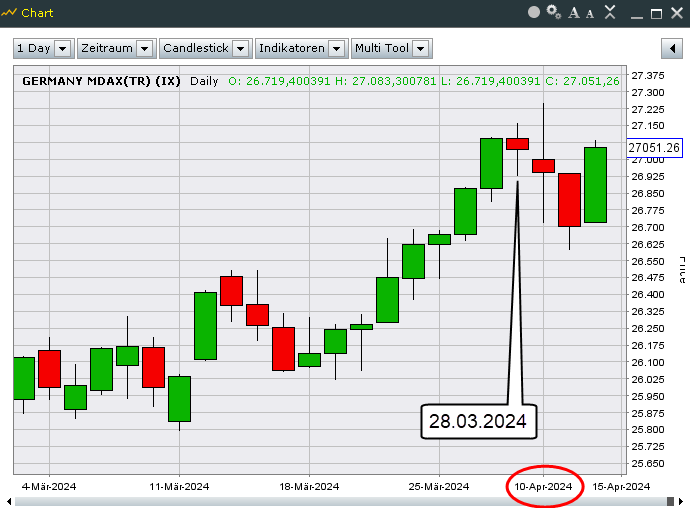
Task: Open the 1 Day interval dropdown arrow
Action: 62,48
